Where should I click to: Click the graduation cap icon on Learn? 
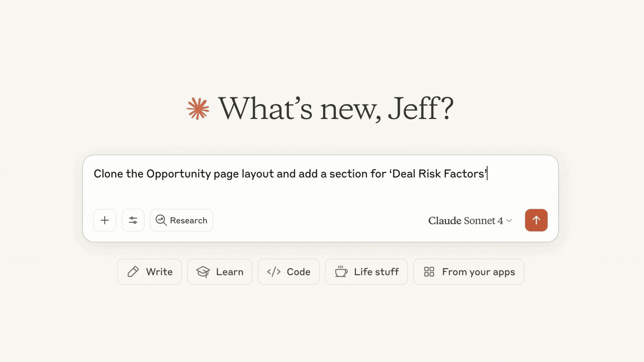pos(203,272)
